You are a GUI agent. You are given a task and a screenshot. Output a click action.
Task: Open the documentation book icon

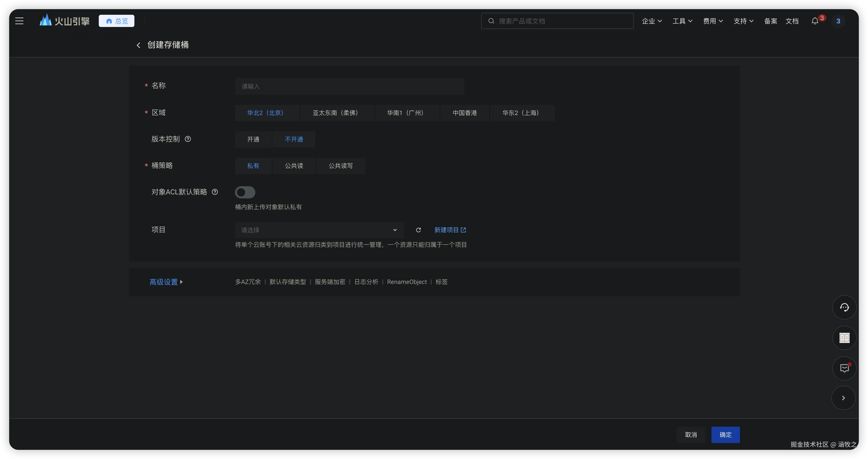tap(844, 338)
